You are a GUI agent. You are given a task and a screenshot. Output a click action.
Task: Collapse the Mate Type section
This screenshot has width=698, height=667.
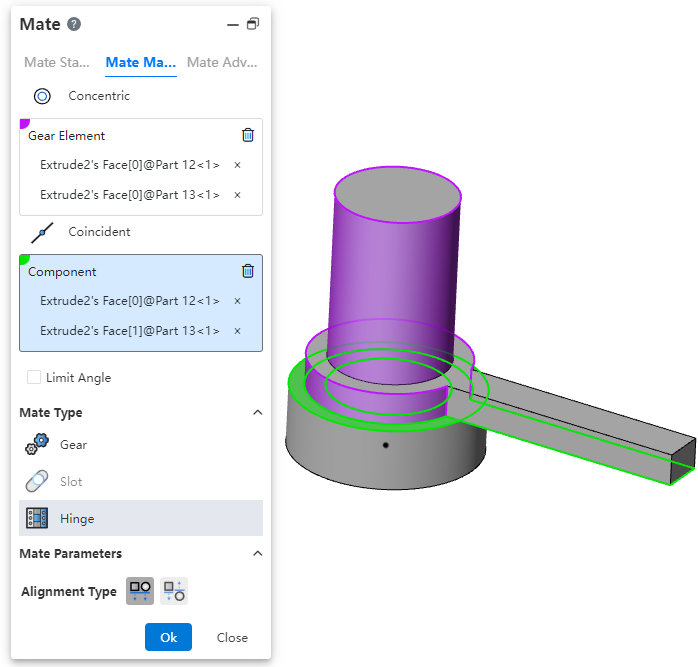257,412
